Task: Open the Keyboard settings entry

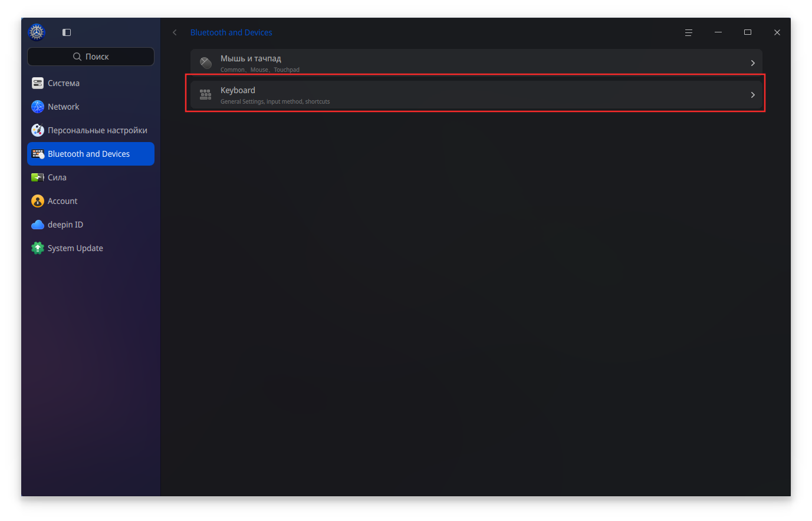Action: coord(476,95)
